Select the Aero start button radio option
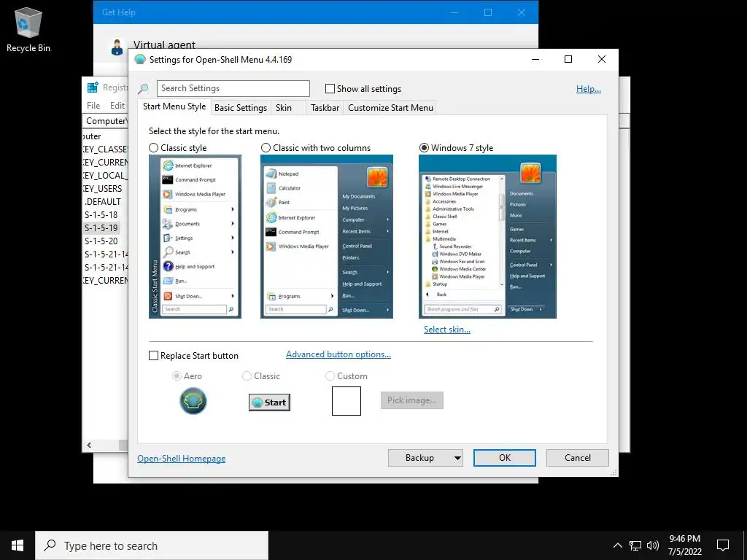 pos(177,376)
